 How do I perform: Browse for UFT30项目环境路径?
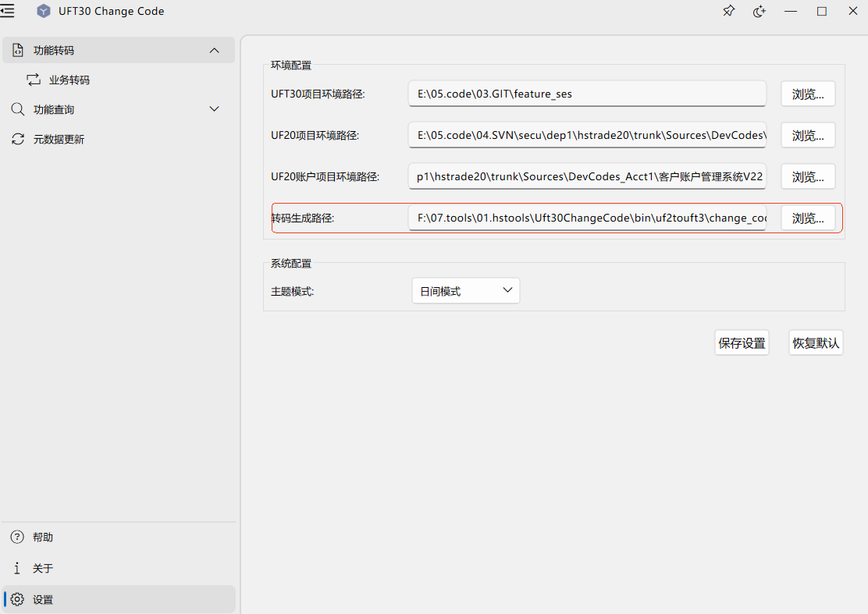[808, 94]
